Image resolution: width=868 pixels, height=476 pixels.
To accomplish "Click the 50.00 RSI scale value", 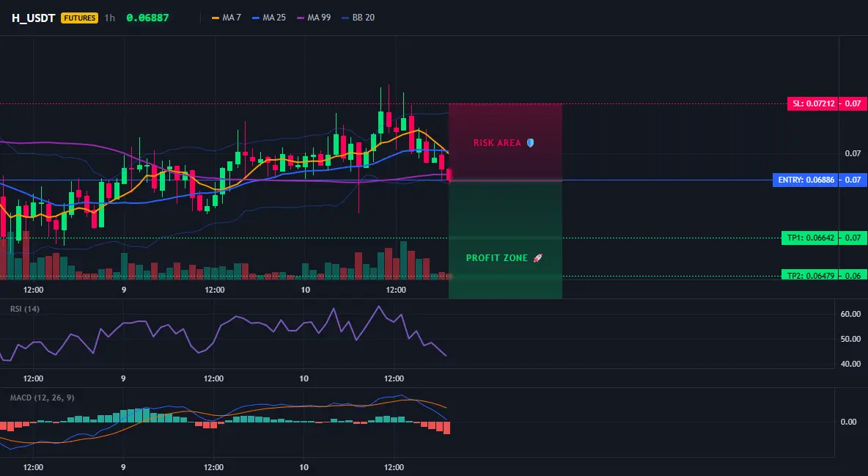I will point(850,339).
